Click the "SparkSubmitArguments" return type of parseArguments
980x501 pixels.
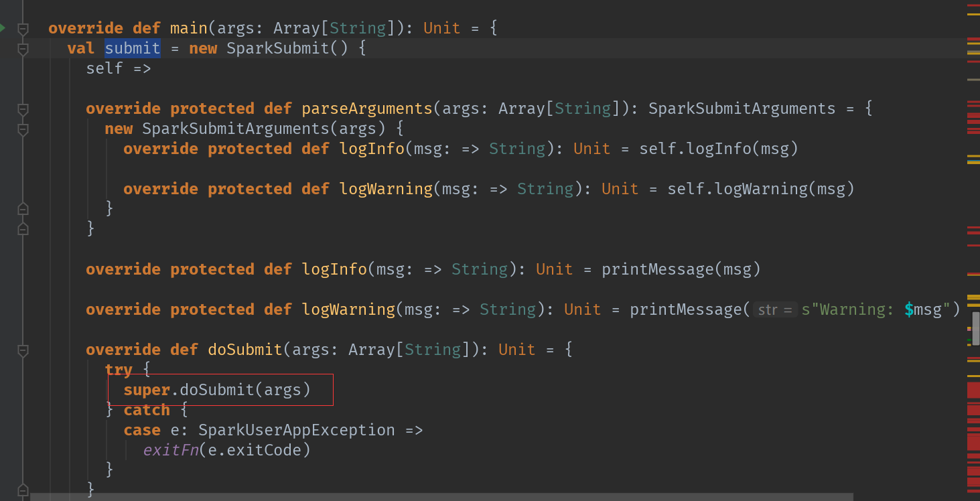742,109
